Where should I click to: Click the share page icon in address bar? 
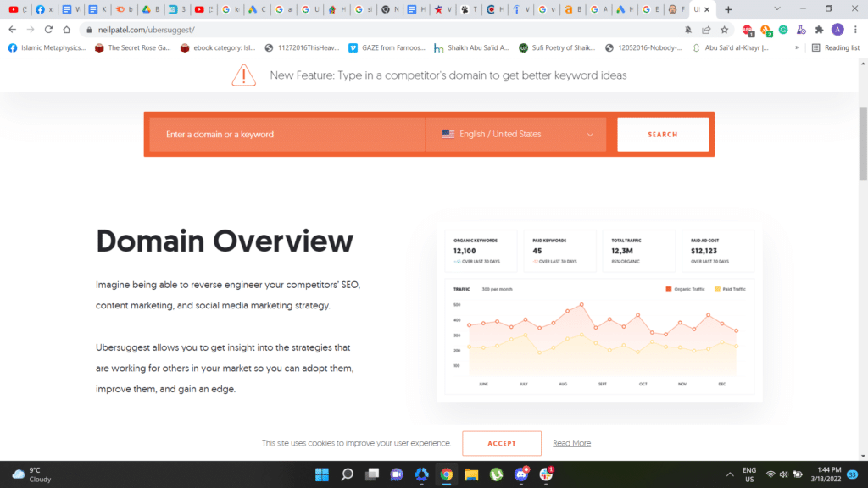click(x=706, y=29)
